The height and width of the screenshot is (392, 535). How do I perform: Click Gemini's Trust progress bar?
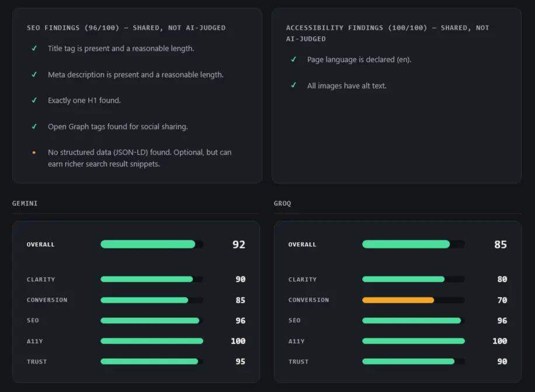tap(152, 361)
